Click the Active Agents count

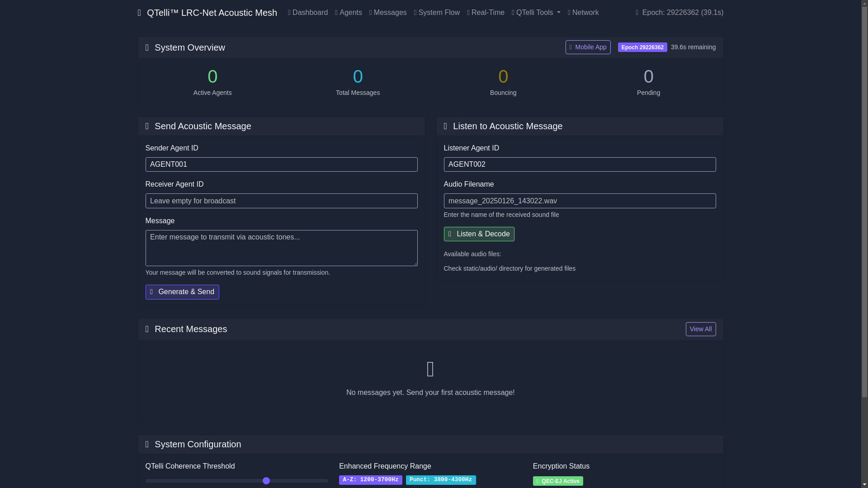[212, 77]
